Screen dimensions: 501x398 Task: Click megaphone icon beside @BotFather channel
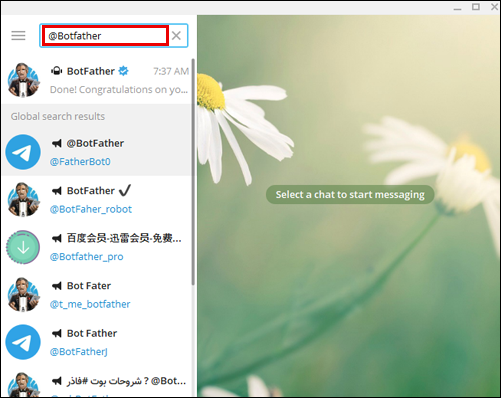pos(57,143)
